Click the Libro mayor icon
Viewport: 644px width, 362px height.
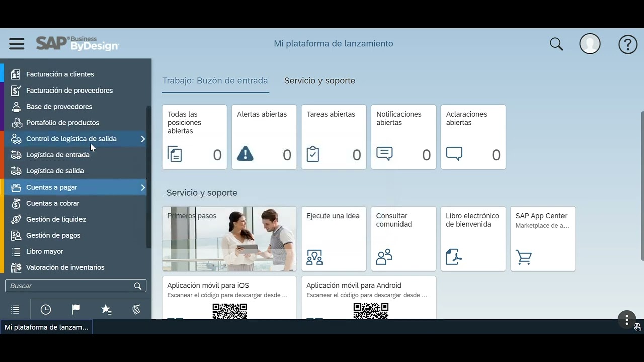click(16, 251)
